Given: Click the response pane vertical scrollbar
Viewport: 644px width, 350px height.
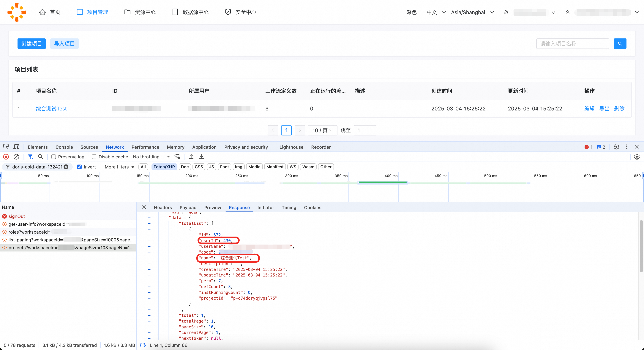Looking at the screenshot, I should pos(641,246).
